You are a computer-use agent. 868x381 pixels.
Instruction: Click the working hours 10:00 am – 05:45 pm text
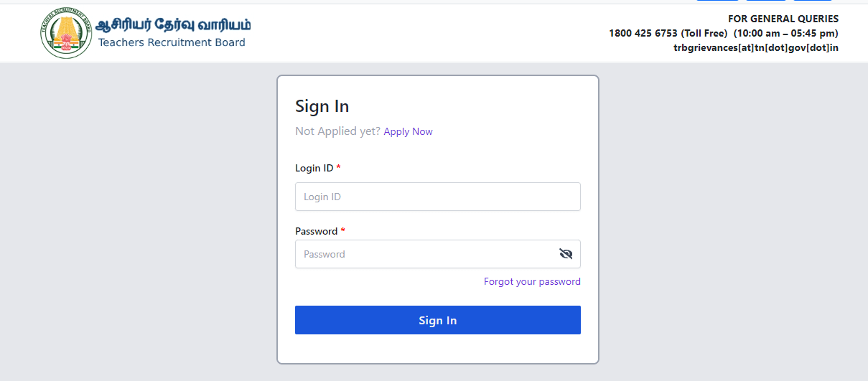tap(786, 33)
